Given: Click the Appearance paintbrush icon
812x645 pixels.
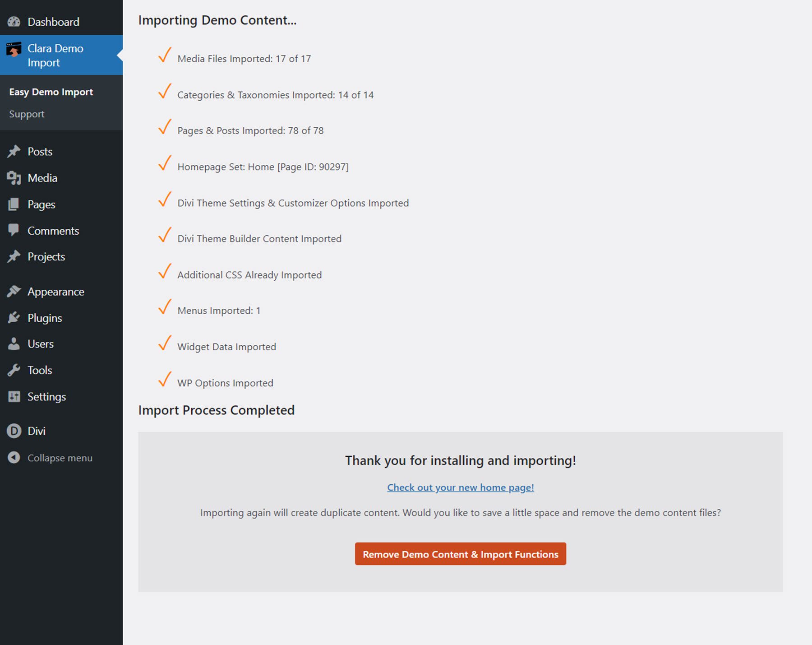Looking at the screenshot, I should (x=14, y=292).
